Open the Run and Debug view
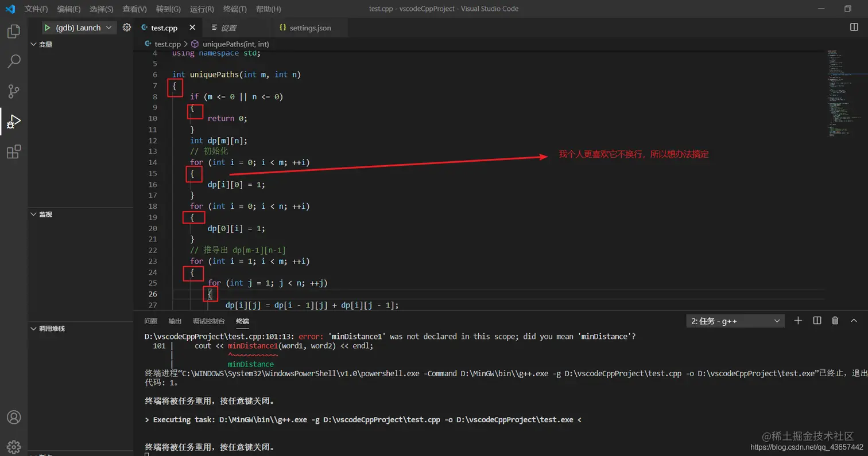The width and height of the screenshot is (868, 456). pos(14,122)
